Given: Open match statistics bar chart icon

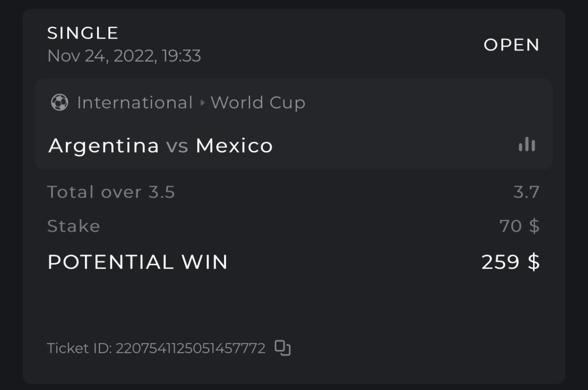Looking at the screenshot, I should pyautogui.click(x=527, y=145).
